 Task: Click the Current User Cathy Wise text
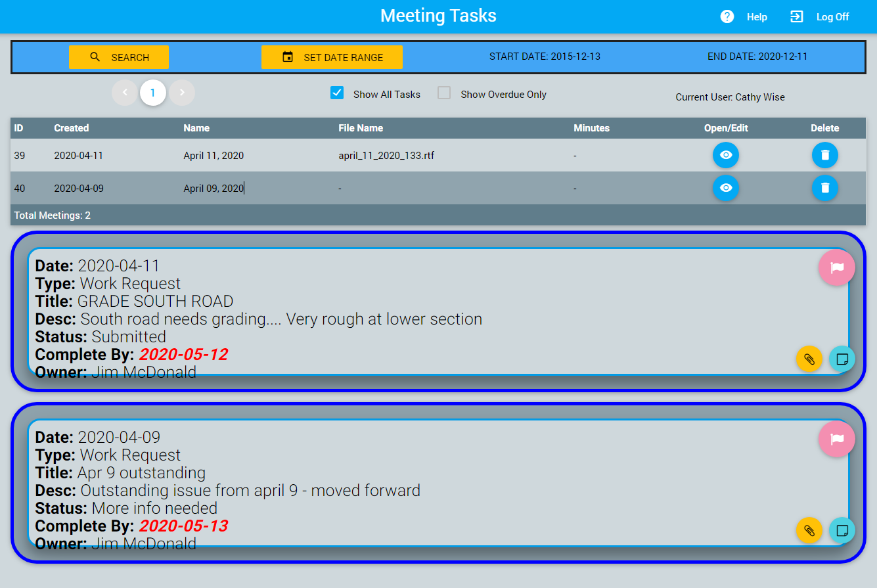point(731,97)
